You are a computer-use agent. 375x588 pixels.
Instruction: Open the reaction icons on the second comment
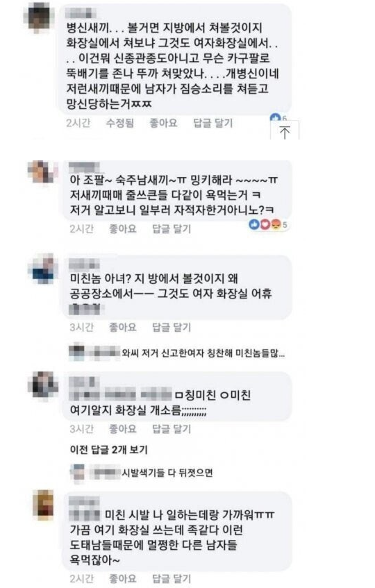point(268,224)
